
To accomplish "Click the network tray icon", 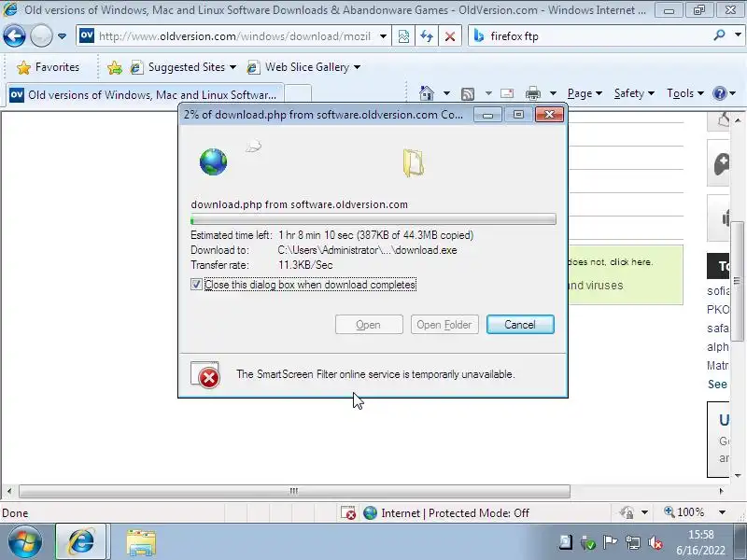I will (633, 542).
